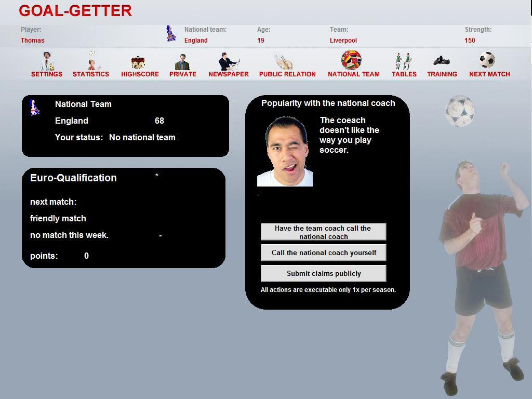Click the Statistics juggler icon
532x399 pixels.
(92, 60)
